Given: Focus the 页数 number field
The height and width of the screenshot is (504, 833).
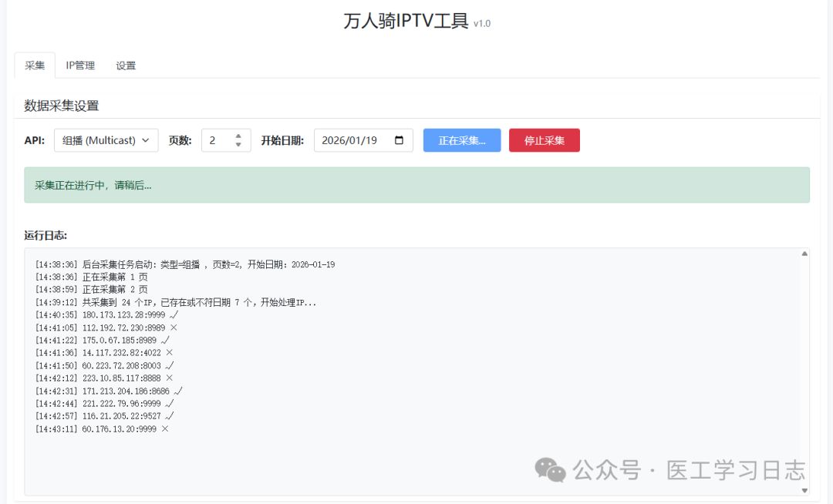Looking at the screenshot, I should point(226,140).
